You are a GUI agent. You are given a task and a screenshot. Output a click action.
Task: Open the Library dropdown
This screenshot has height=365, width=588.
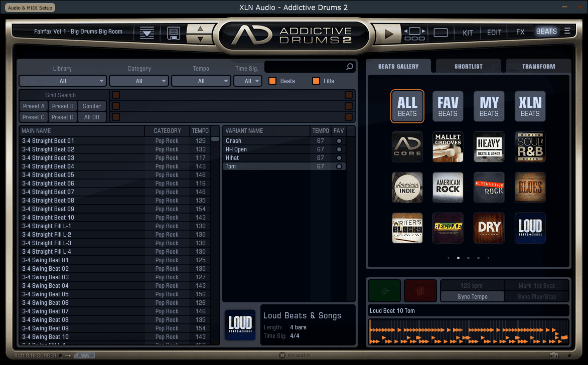(x=63, y=81)
